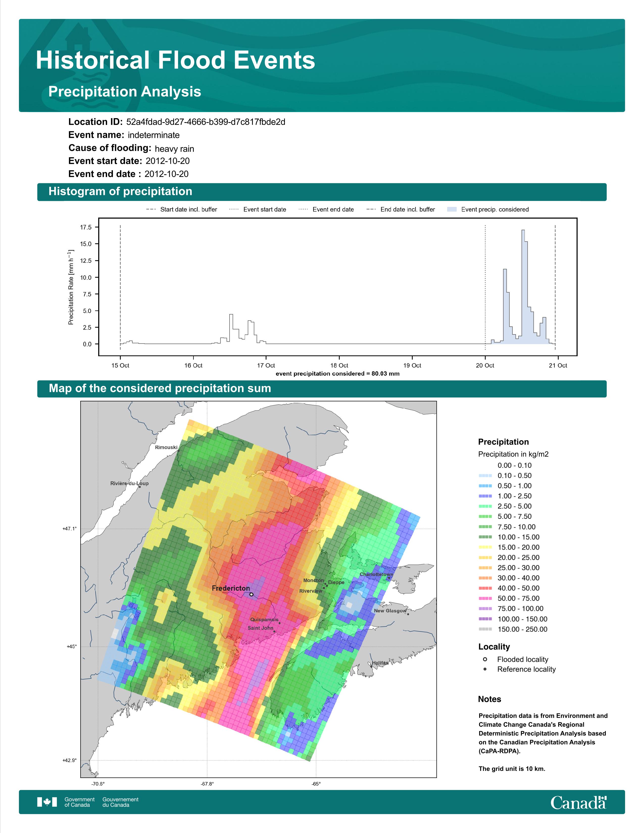The image size is (644, 833).
Task: Click the Reference locality legend dot
Action: point(485,669)
